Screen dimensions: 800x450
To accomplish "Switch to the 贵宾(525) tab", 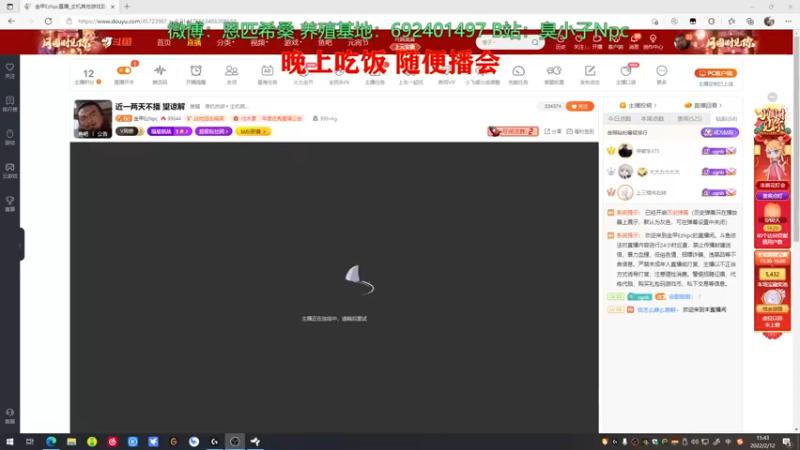I will (x=689, y=118).
